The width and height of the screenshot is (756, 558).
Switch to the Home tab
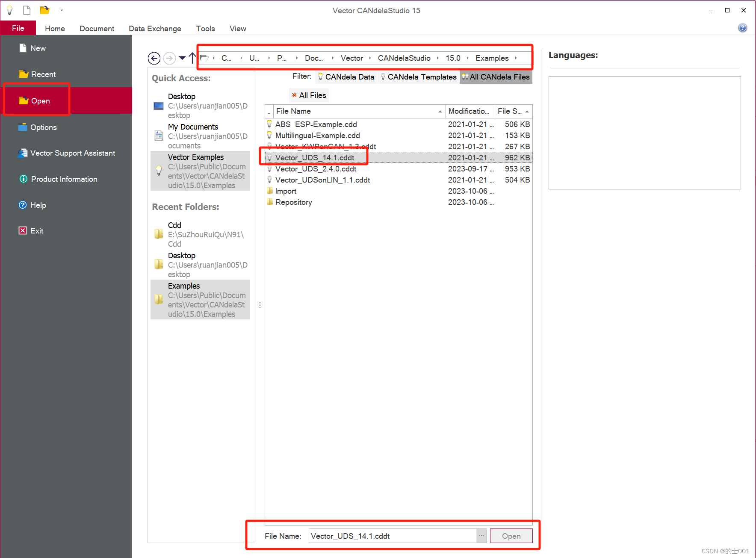tap(55, 29)
